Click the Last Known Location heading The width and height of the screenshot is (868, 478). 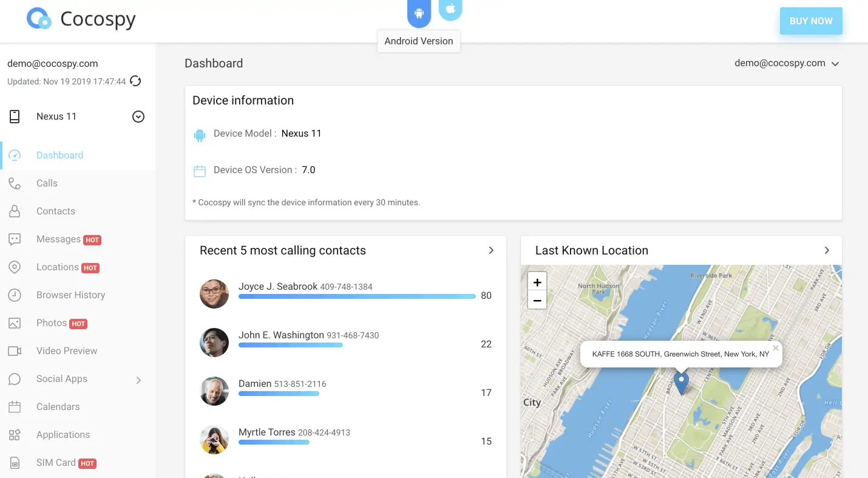click(x=592, y=250)
